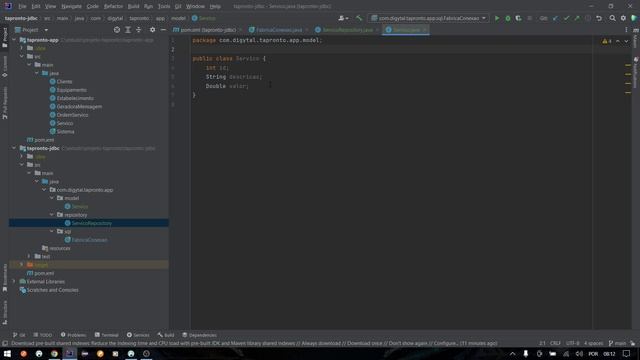640x360 pixels.
Task: Collapse the sql package folder
Action: click(52, 231)
